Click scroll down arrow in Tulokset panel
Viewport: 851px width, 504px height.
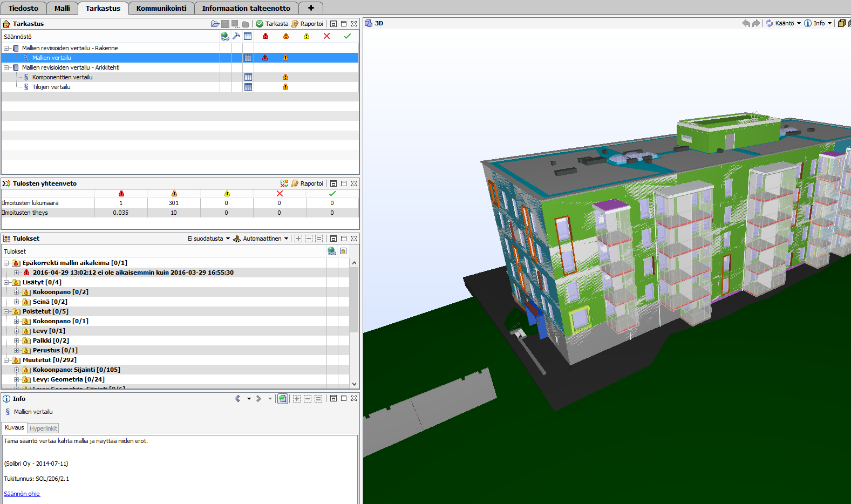click(x=355, y=384)
